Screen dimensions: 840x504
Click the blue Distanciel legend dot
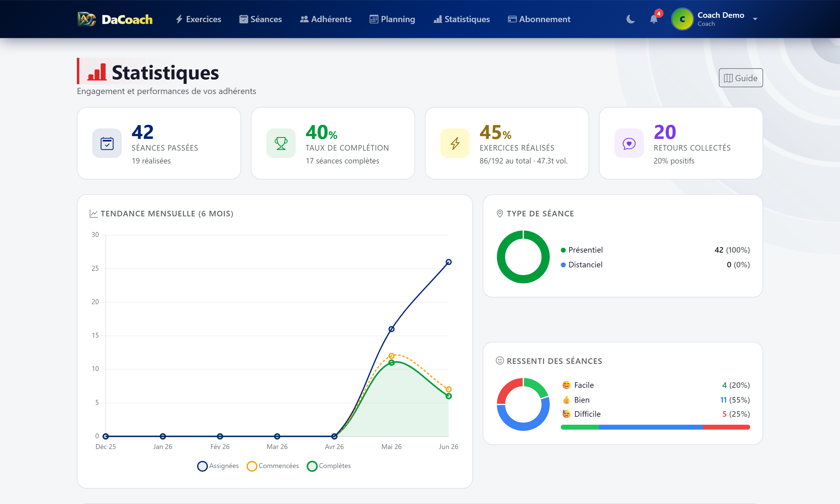(563, 265)
